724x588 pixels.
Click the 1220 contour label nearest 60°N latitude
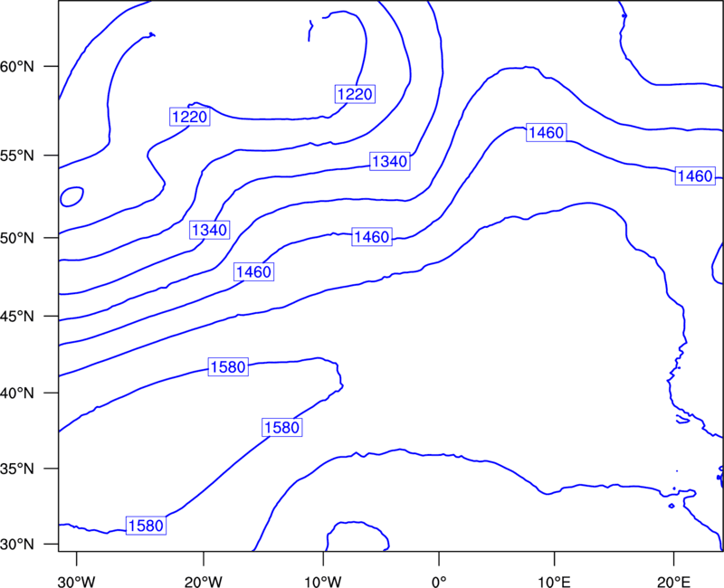(355, 94)
